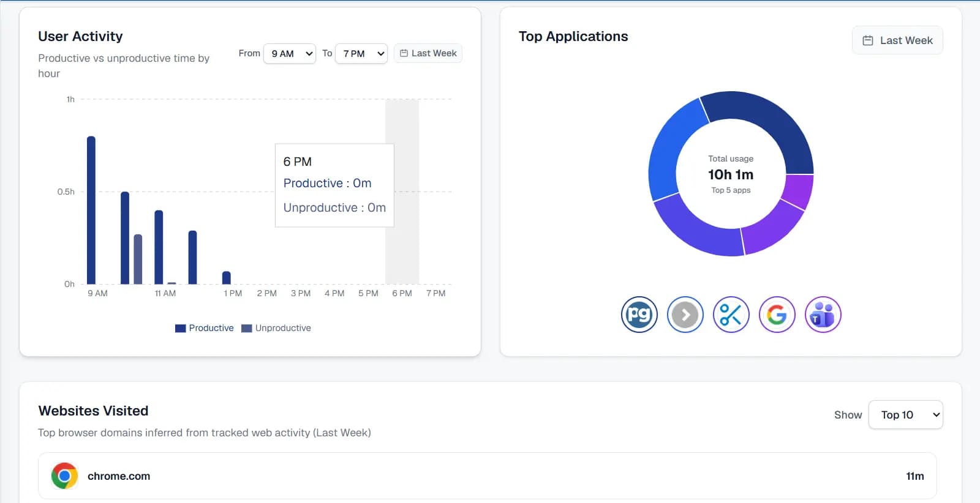This screenshot has width=980, height=503.
Task: Click the 11 AM productive bar
Action: click(x=159, y=247)
